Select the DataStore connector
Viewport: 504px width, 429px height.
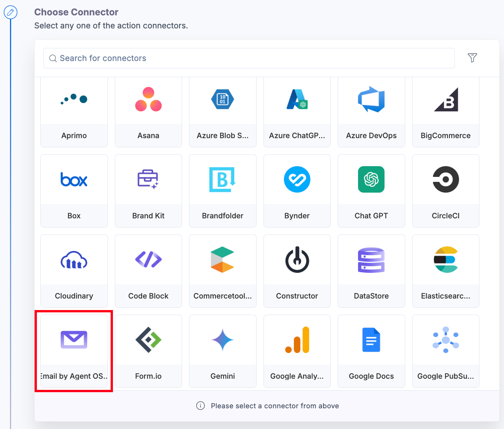371,271
